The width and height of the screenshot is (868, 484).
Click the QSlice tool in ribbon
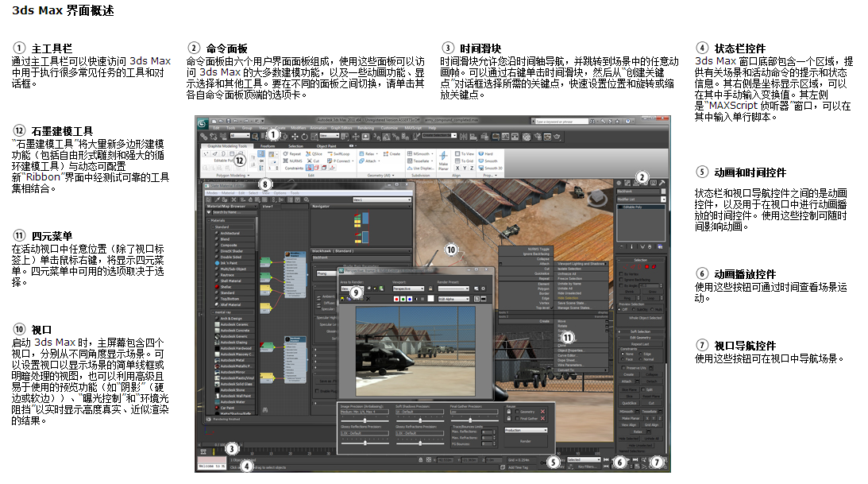click(314, 154)
